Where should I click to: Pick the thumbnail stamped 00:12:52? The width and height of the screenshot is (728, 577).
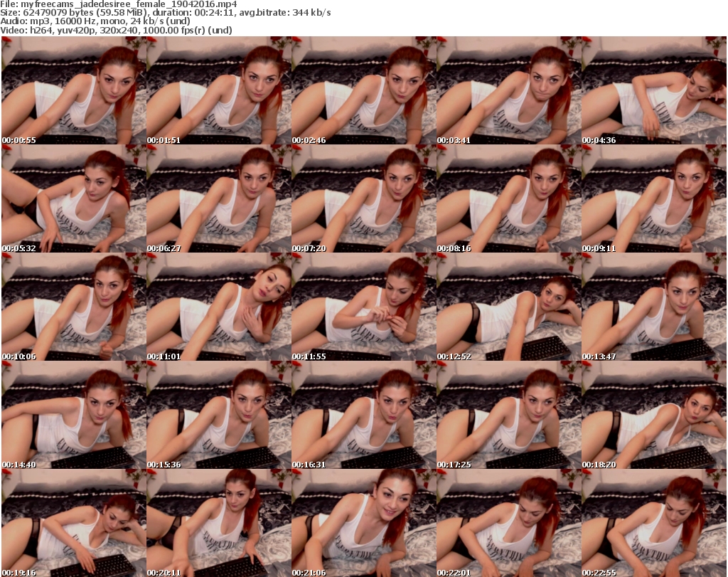[x=508, y=307]
